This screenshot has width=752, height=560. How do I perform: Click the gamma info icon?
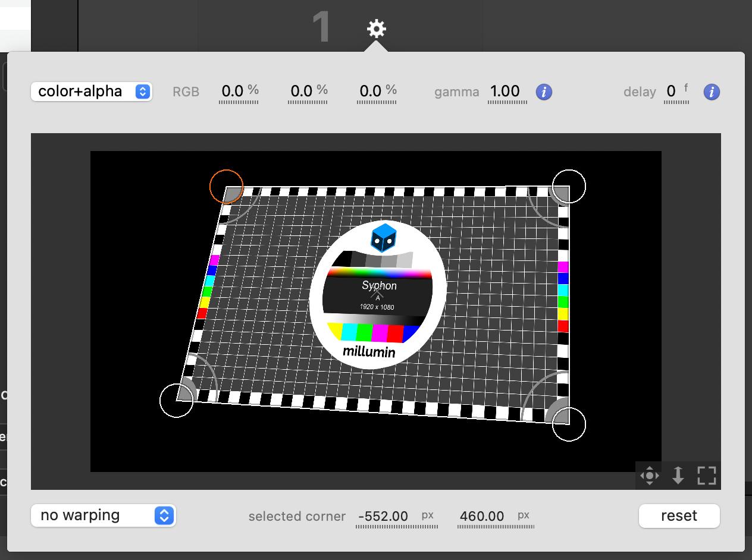coord(544,92)
